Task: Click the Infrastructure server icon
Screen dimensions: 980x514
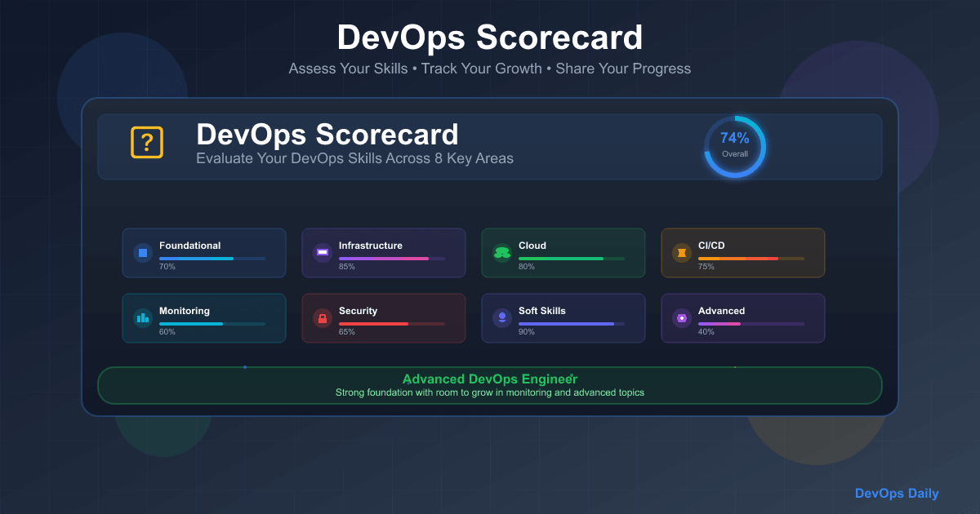Action: pos(322,254)
